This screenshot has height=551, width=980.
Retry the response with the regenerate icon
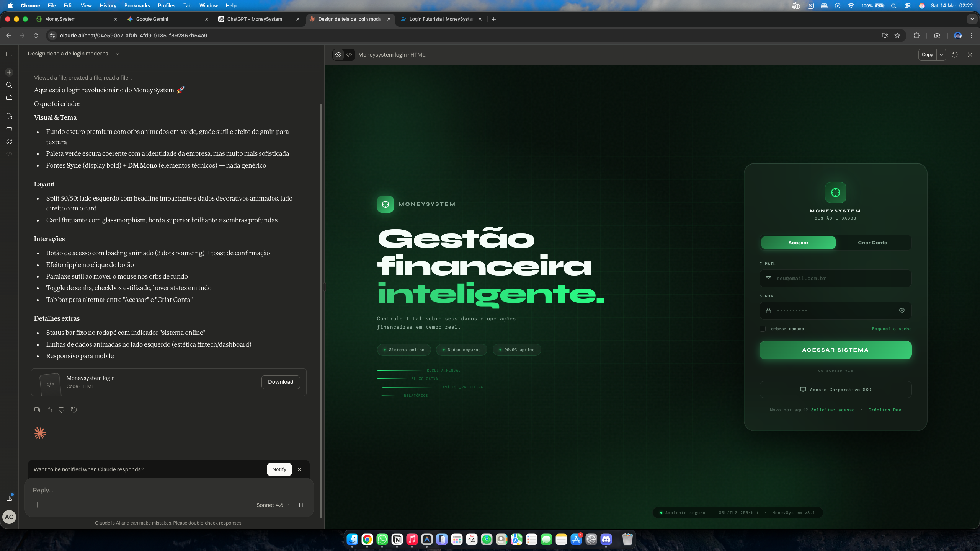(73, 409)
